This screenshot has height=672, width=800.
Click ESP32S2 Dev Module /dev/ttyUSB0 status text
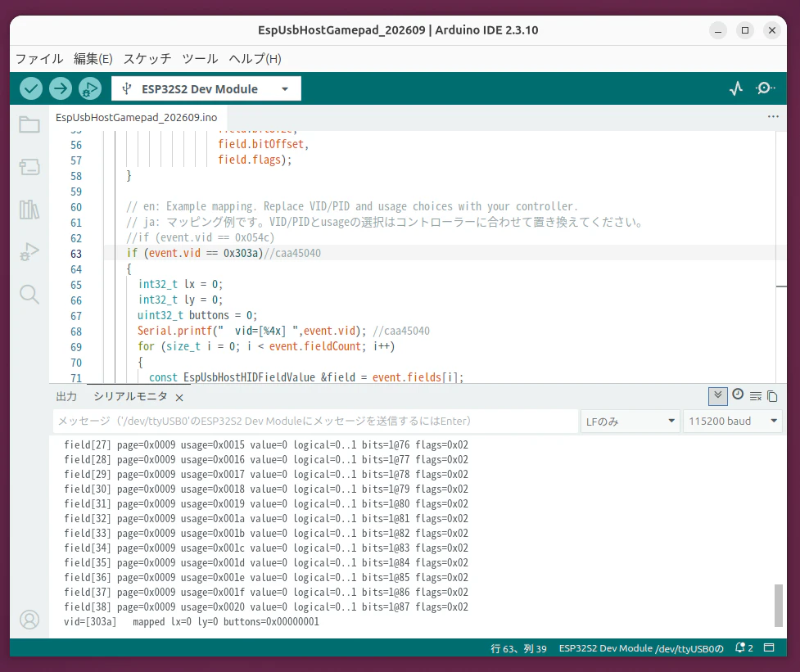641,648
